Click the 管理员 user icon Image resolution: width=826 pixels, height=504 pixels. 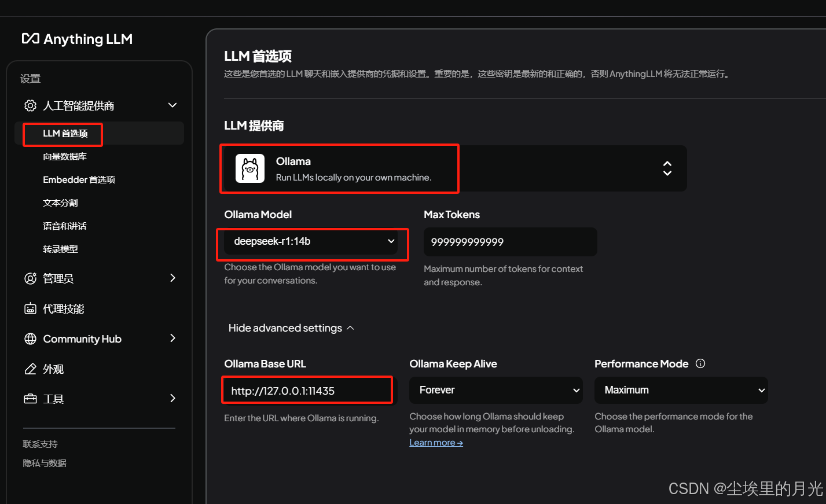pos(30,278)
